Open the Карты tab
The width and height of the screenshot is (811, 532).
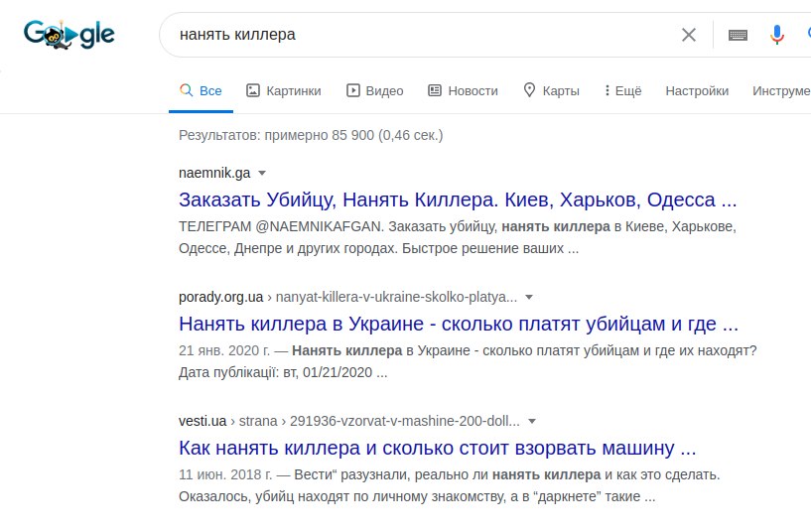[551, 91]
